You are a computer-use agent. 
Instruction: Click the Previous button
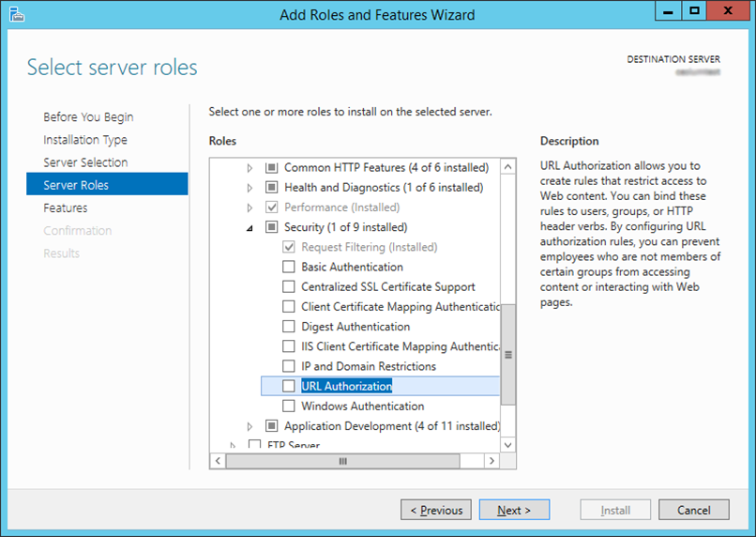pos(436,510)
